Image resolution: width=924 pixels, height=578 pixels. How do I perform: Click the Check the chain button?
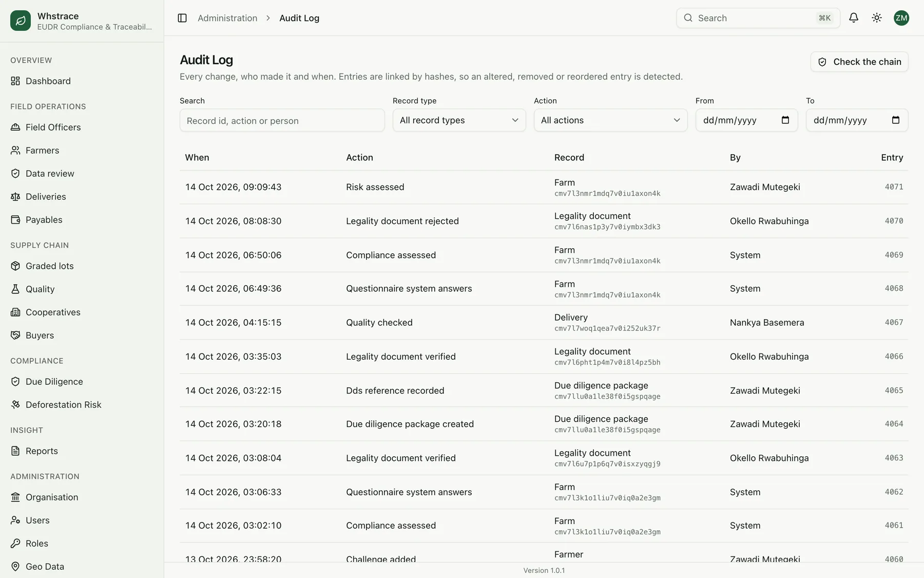[859, 62]
